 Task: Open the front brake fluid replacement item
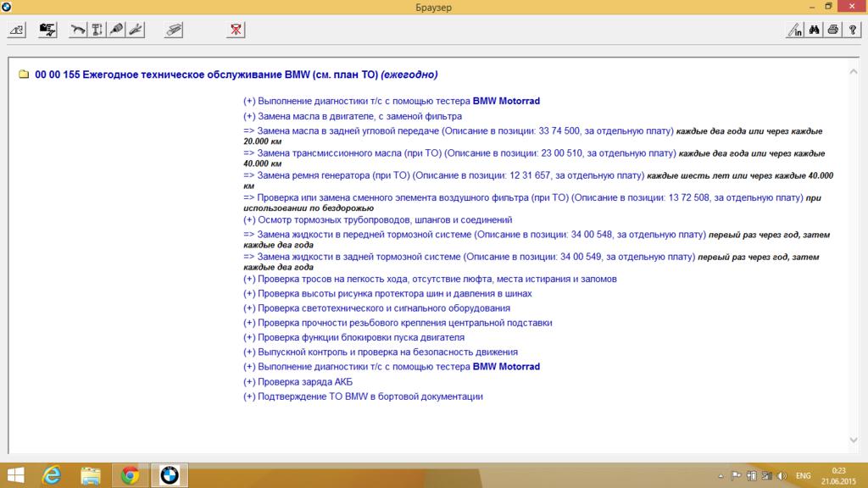click(474, 235)
